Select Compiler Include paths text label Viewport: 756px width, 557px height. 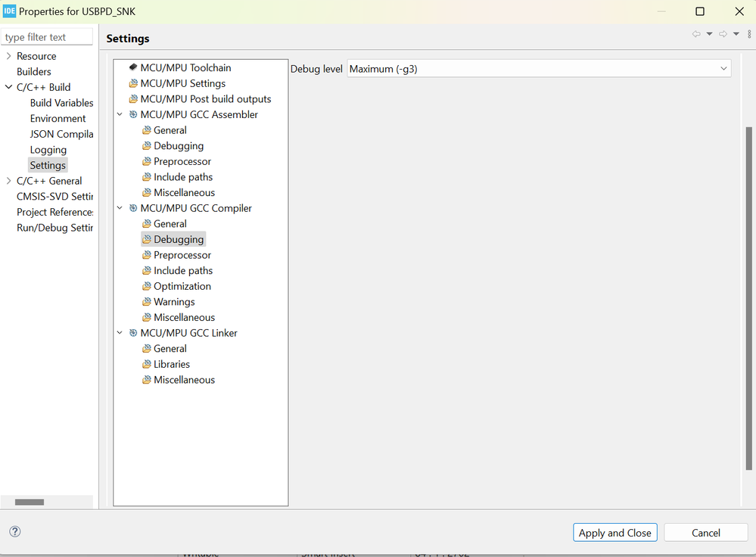tap(183, 270)
